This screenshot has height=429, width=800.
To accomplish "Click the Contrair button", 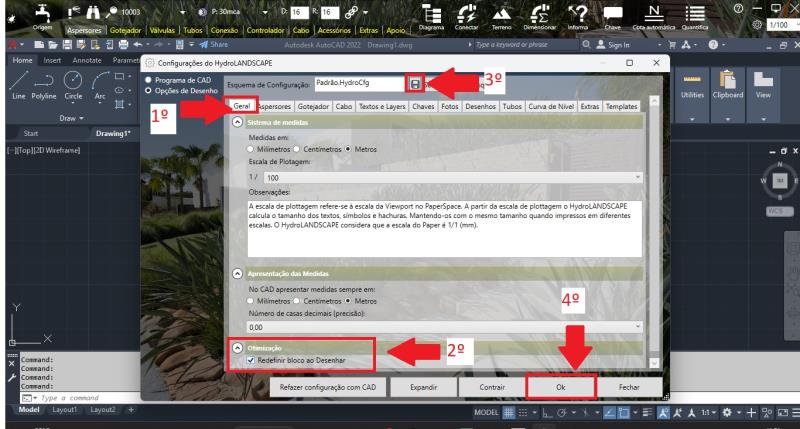I will point(492,387).
